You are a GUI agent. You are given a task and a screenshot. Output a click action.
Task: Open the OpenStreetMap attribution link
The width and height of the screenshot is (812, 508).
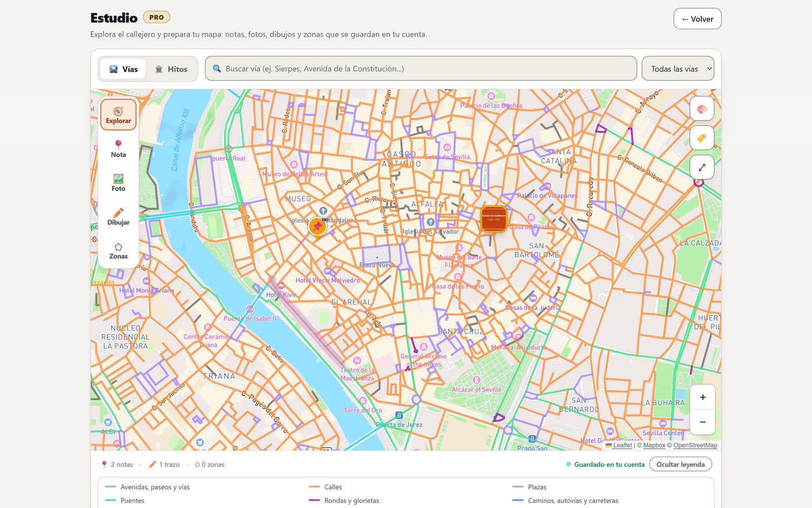pos(695,446)
